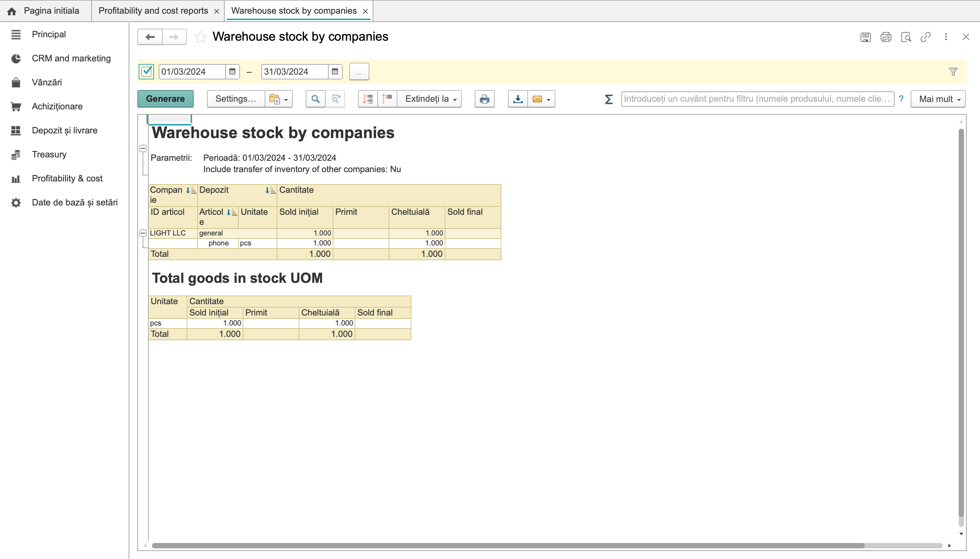Click the filter funnel icon
Screen dimensions: 980x559
click(x=953, y=72)
